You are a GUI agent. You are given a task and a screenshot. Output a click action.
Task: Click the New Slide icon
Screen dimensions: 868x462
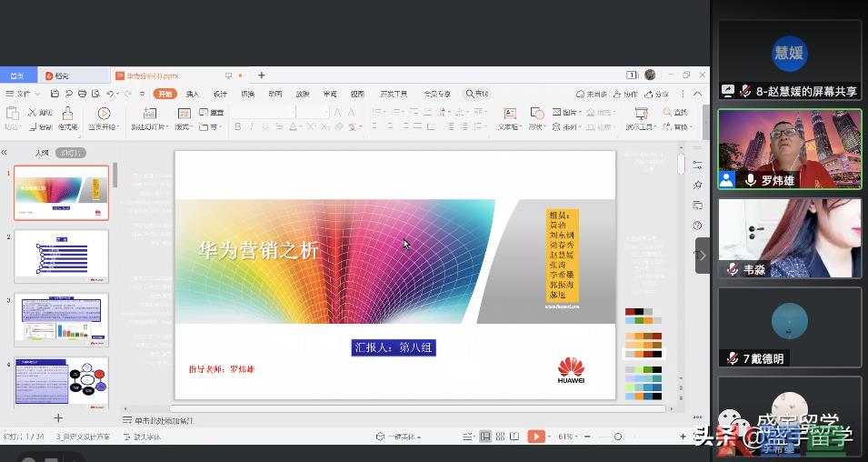(149, 113)
